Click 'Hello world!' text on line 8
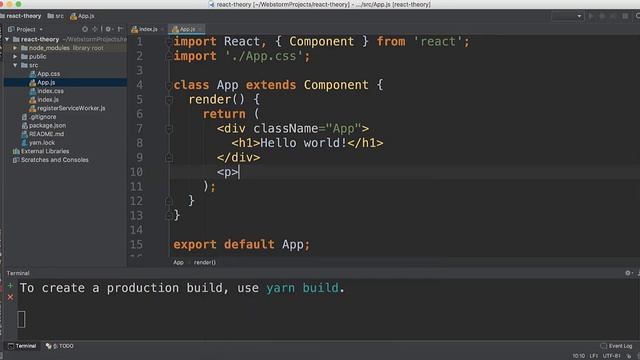 click(303, 143)
